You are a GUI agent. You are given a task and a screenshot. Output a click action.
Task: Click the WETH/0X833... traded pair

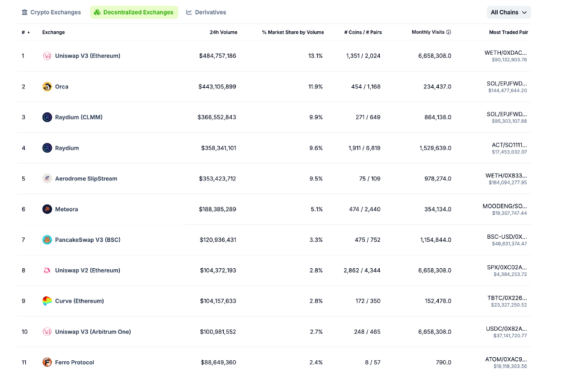tap(506, 176)
